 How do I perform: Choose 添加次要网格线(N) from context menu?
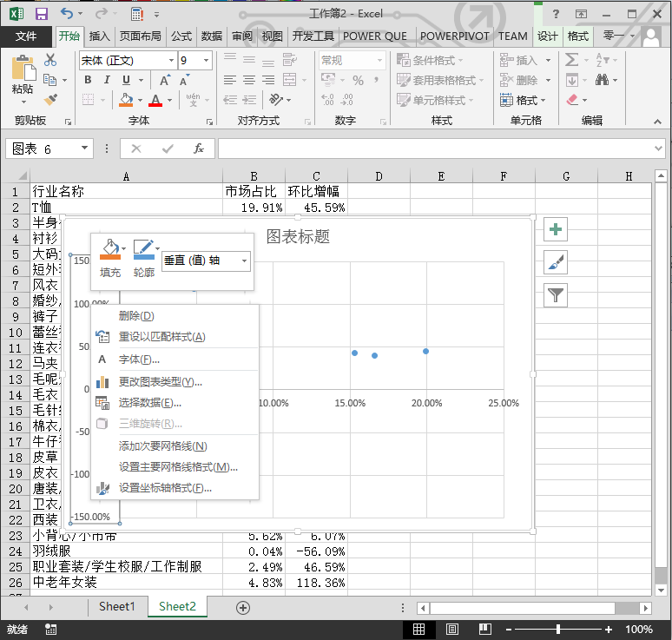coord(175,446)
